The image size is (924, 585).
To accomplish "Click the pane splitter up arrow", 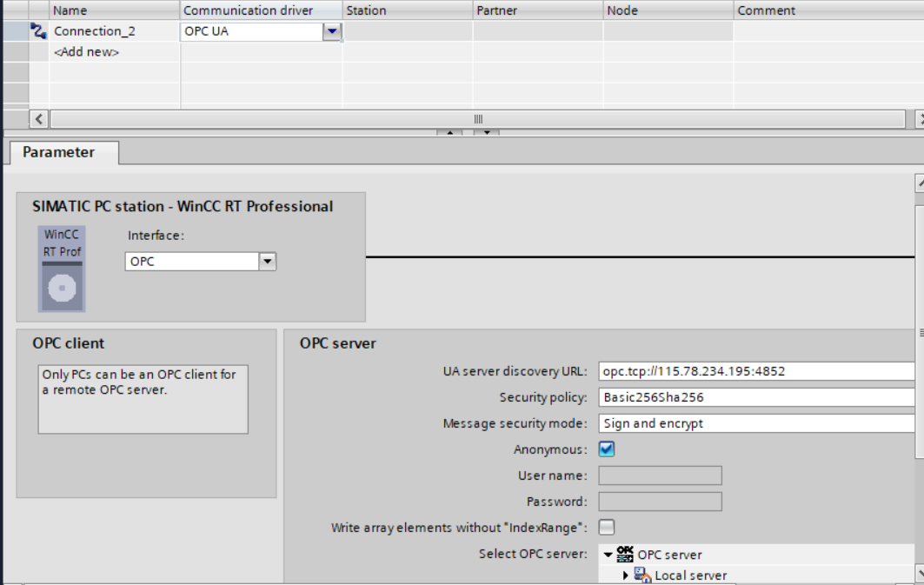I will click(x=449, y=132).
